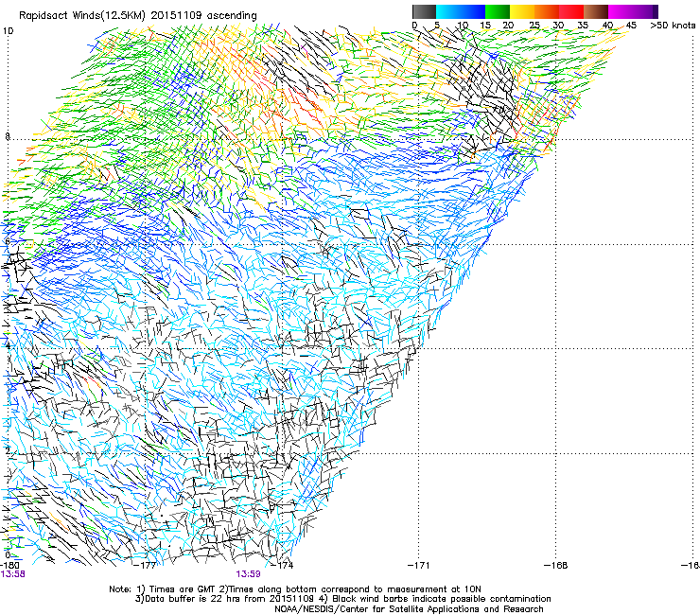Click the gray 0-5 knots legend swatch

(x=424, y=11)
